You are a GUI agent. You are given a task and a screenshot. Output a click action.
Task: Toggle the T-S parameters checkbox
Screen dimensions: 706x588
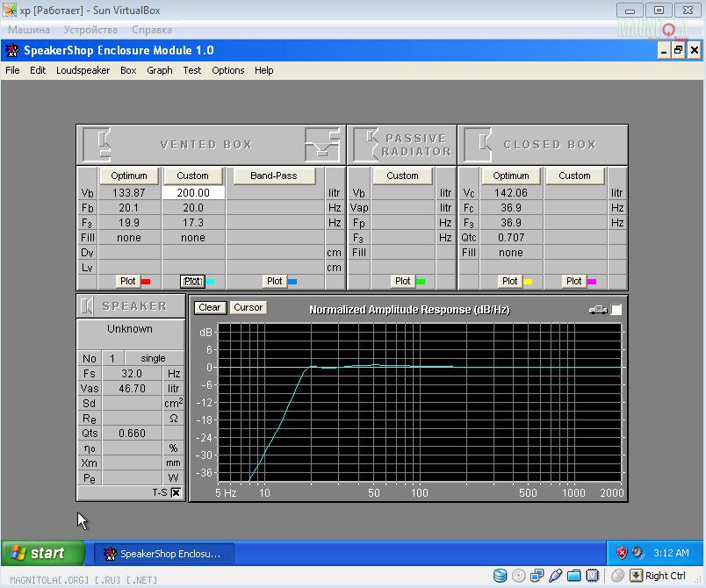(176, 493)
